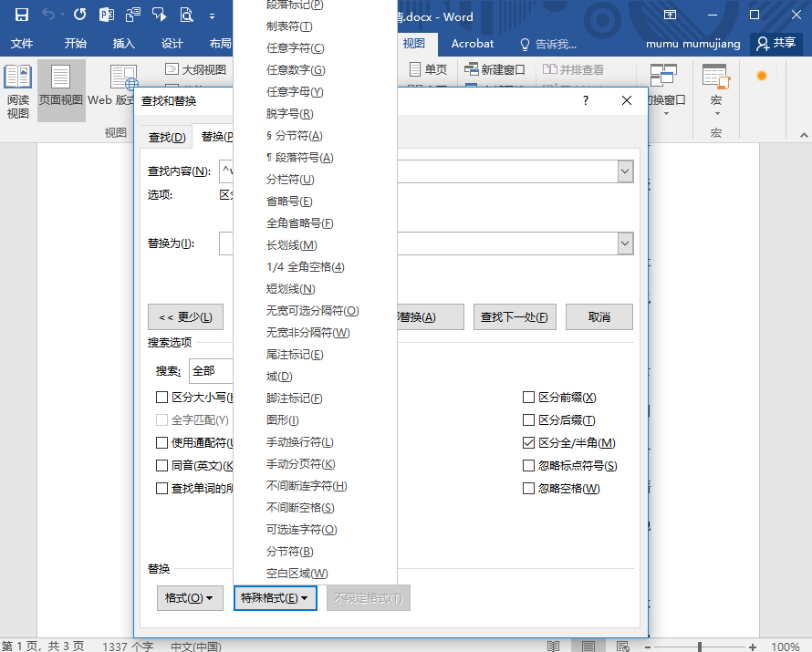Click Find Next (查找下一处) button
The image size is (812, 652).
(x=515, y=316)
